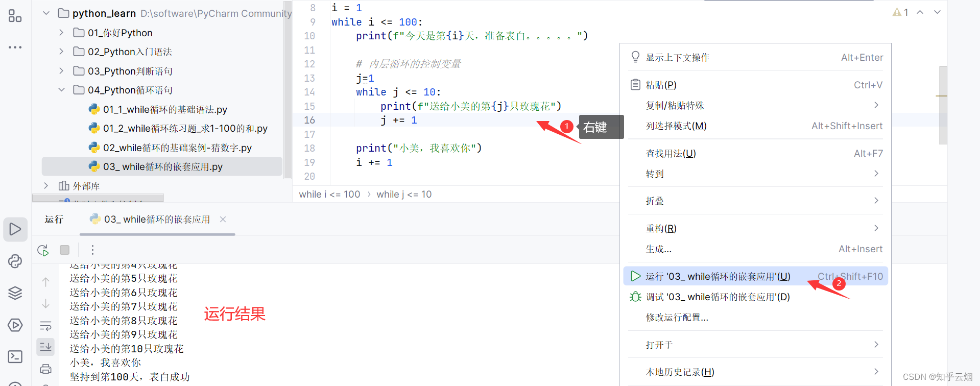980x386 pixels.
Task: Open the Run tool window icon
Action: [x=15, y=229]
